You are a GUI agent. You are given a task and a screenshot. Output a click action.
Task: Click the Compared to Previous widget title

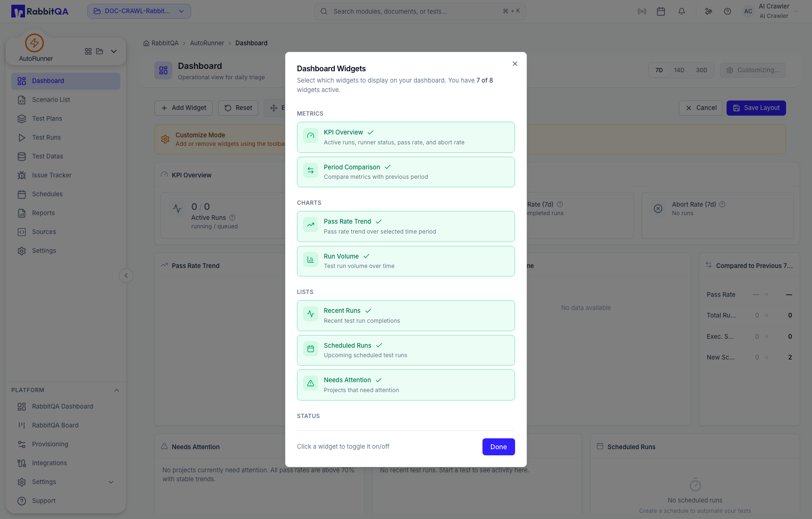[754, 266]
